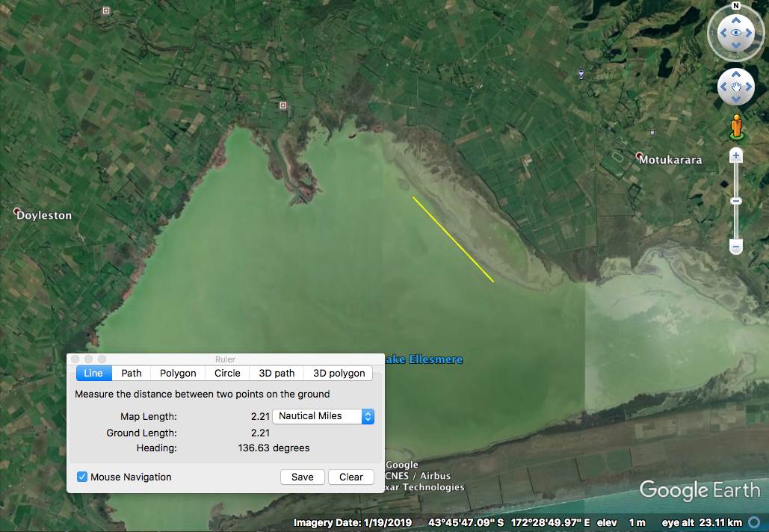The image size is (769, 532).
Task: Click the zoom slider handle
Action: (x=736, y=201)
